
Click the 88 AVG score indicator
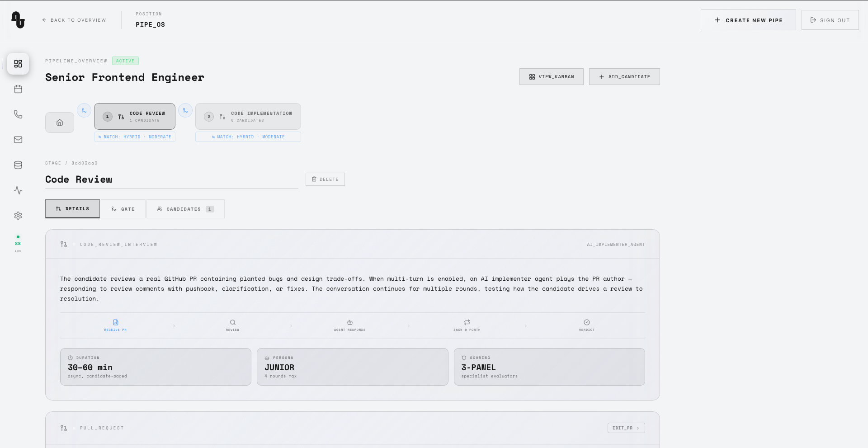click(18, 244)
